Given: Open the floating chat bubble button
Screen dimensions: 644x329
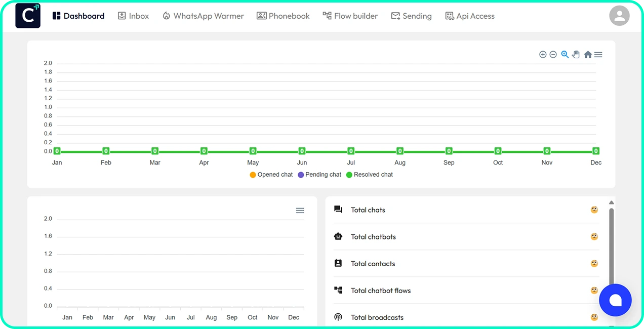Looking at the screenshot, I should point(615,300).
